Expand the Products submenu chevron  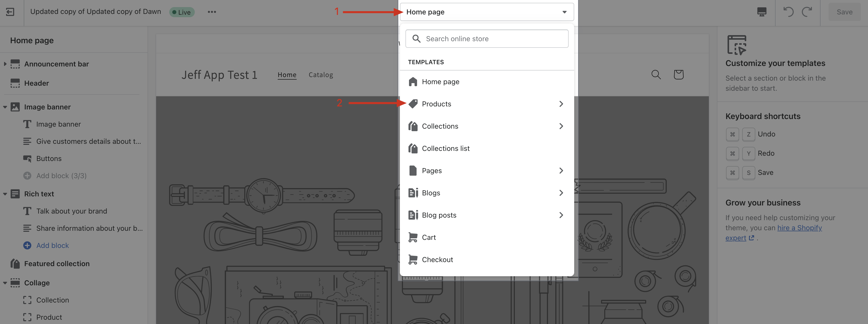coord(561,104)
